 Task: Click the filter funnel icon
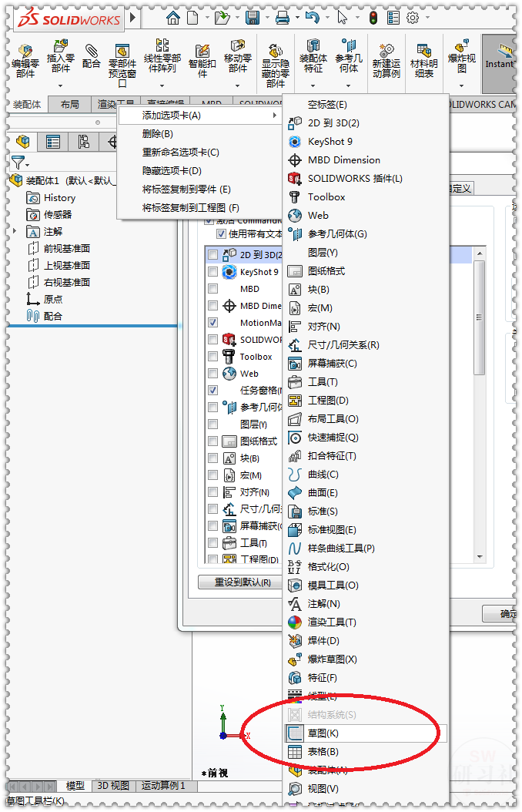coord(17,163)
